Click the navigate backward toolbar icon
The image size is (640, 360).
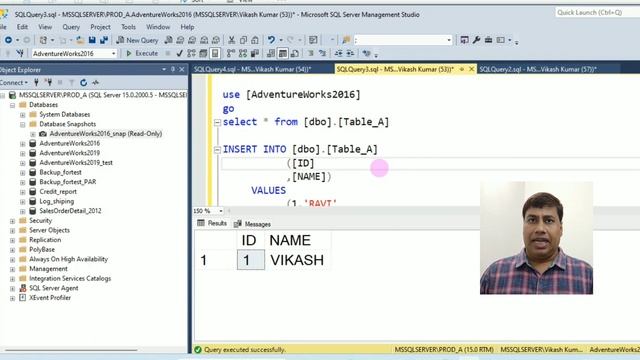click(8, 40)
